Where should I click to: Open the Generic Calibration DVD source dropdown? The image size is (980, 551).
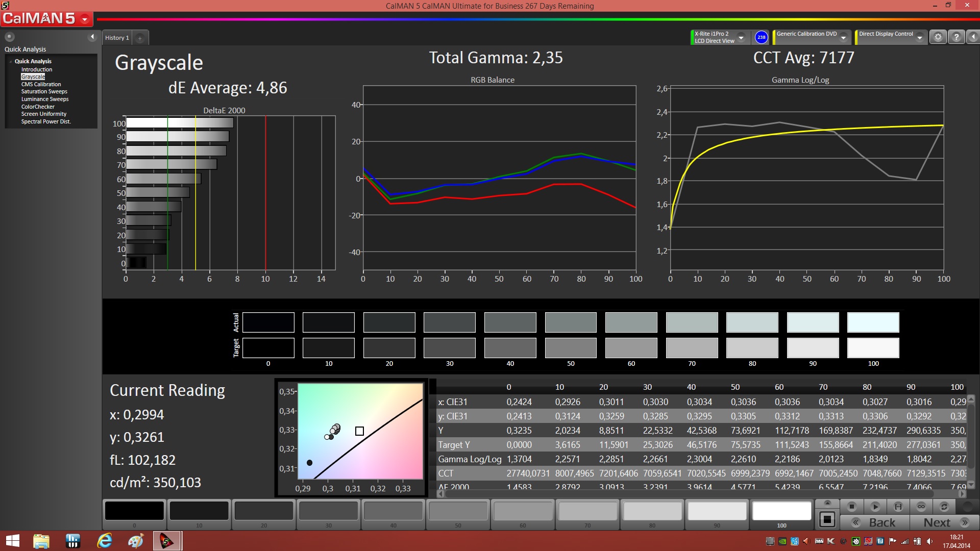(843, 38)
